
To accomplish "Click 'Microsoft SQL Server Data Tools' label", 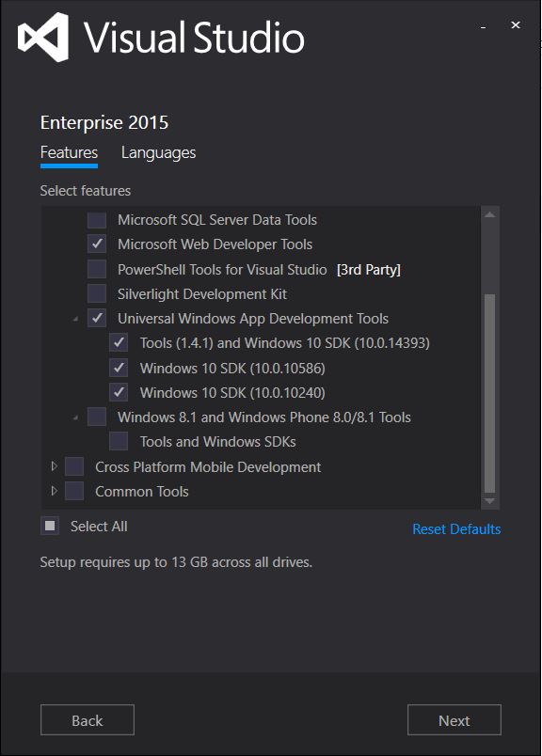I will coord(217,220).
